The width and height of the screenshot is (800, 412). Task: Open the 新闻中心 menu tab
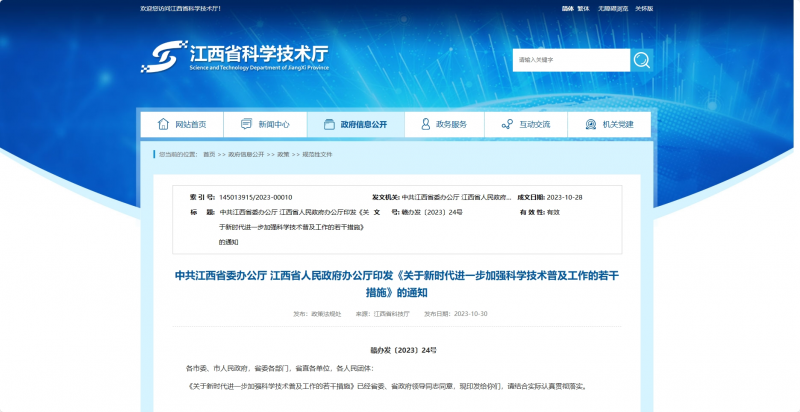(265, 124)
